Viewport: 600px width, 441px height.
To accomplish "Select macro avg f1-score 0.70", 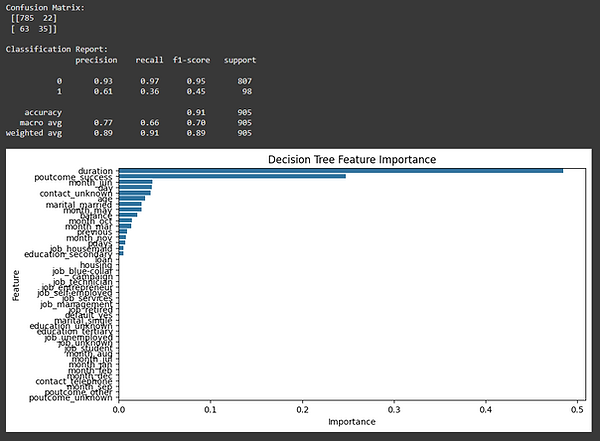I will tap(196, 123).
